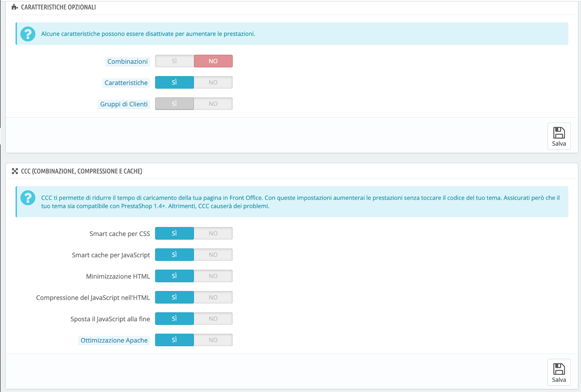
Task: Click the CCC (Combinazione, Compressione e Cache) heading
Action: (81, 171)
